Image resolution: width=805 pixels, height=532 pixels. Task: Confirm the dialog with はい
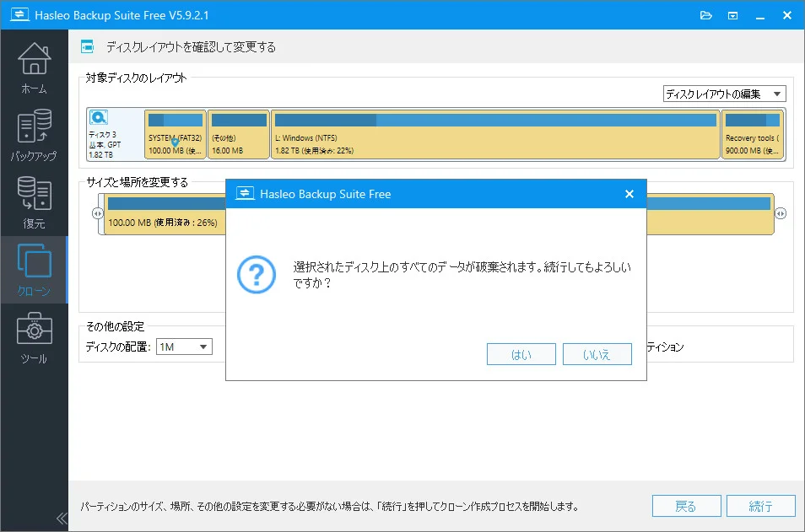pyautogui.click(x=521, y=354)
